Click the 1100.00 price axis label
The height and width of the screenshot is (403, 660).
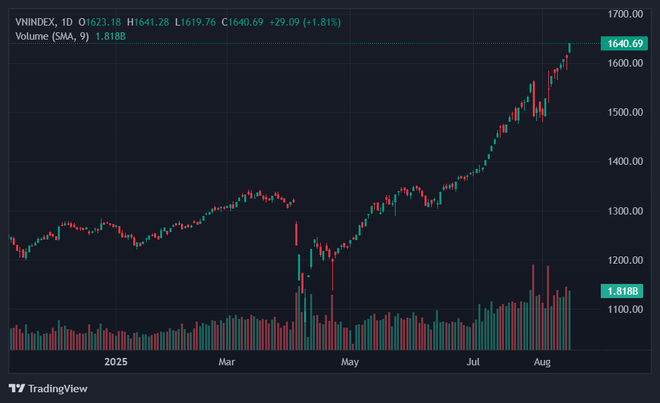point(624,310)
